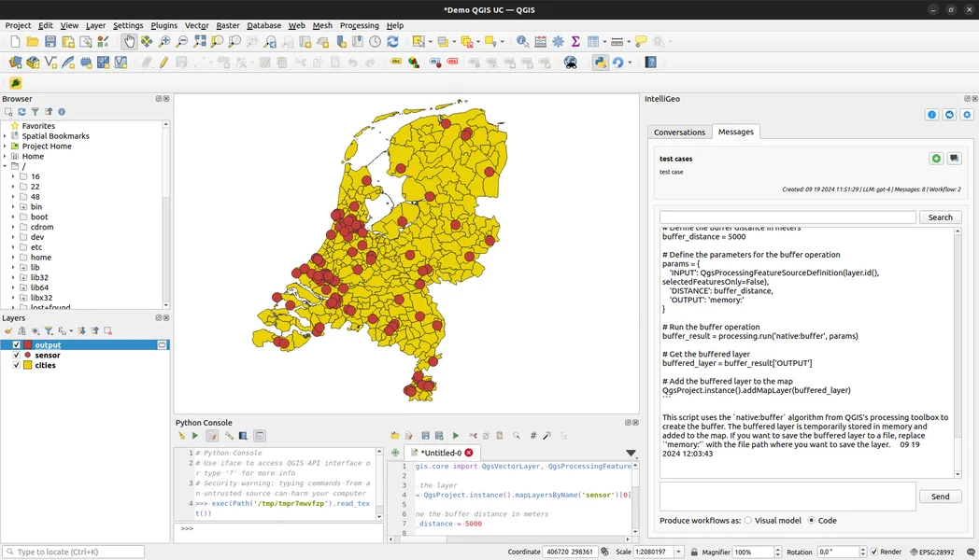This screenshot has width=979, height=560.
Task: Click the Search button in IntelliGeo
Action: (x=941, y=217)
